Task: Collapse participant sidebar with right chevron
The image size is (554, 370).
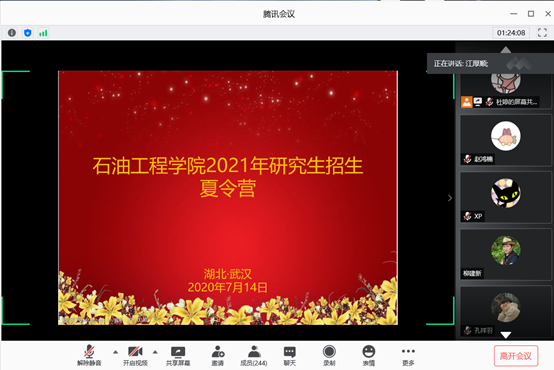Action: pos(450,198)
